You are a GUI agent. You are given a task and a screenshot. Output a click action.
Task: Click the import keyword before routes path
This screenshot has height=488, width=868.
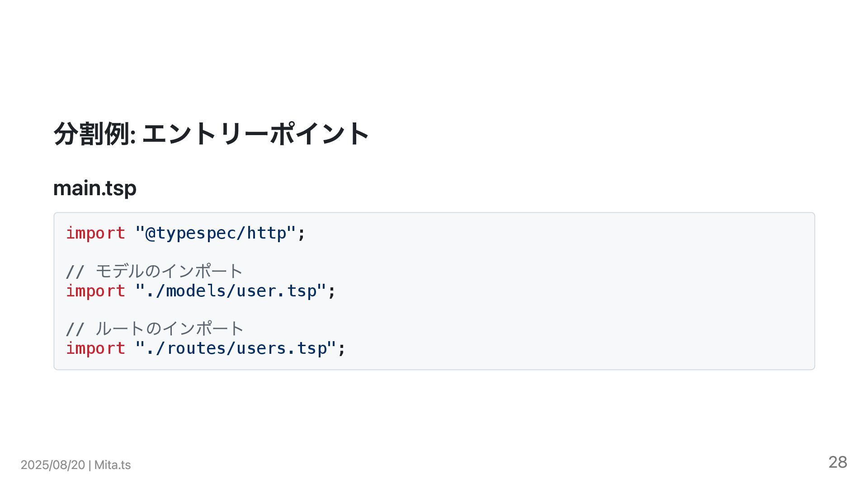(95, 348)
